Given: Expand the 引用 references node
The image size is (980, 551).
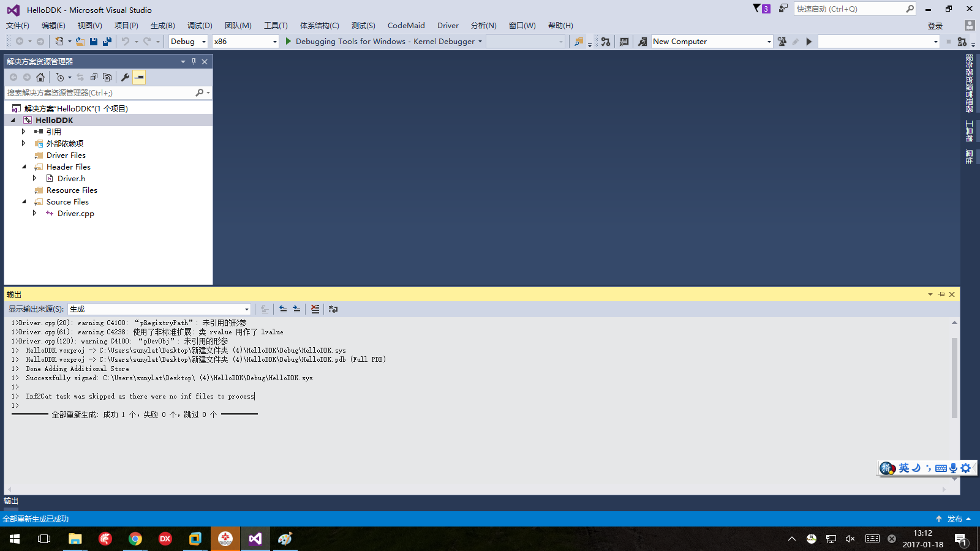Looking at the screenshot, I should coord(24,132).
